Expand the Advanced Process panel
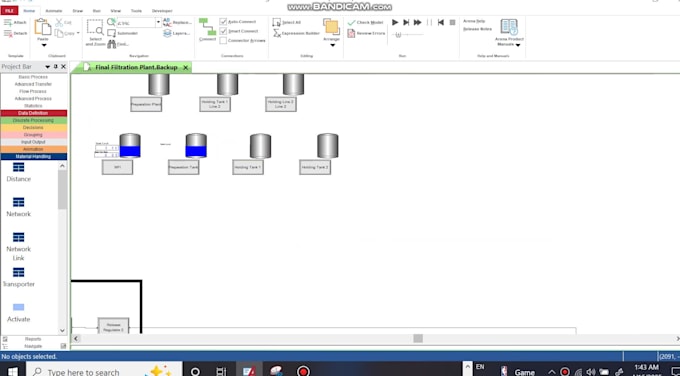 coord(33,98)
